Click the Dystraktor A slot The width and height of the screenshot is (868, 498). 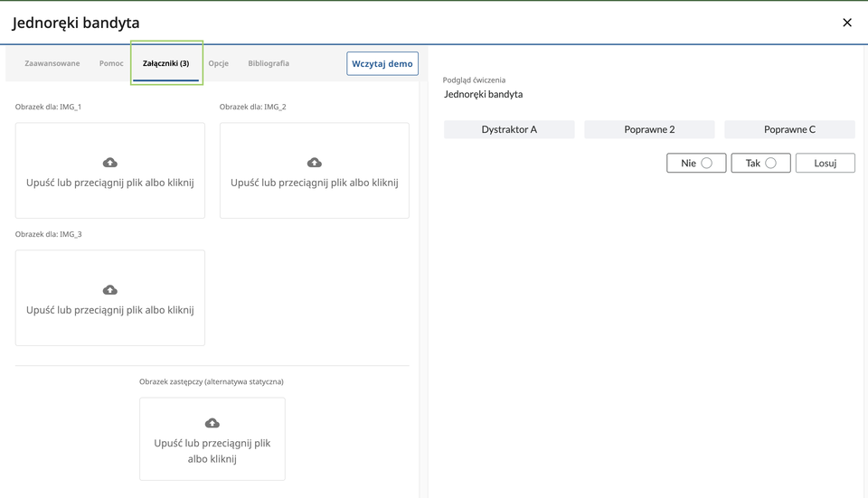click(x=509, y=129)
